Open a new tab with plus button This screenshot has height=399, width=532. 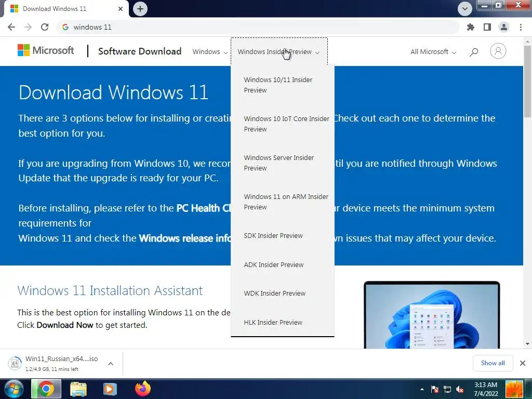[140, 9]
